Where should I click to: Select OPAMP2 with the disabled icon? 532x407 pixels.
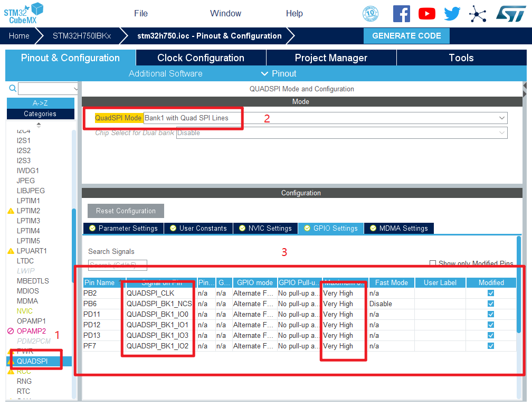(x=31, y=331)
